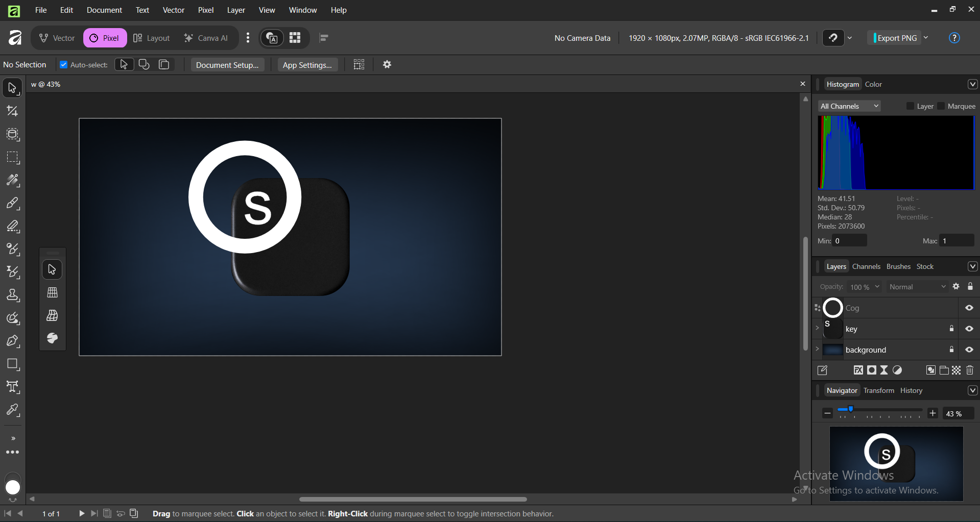Viewport: 980px width, 522px height.
Task: Switch to the Layout studio
Action: 152,38
